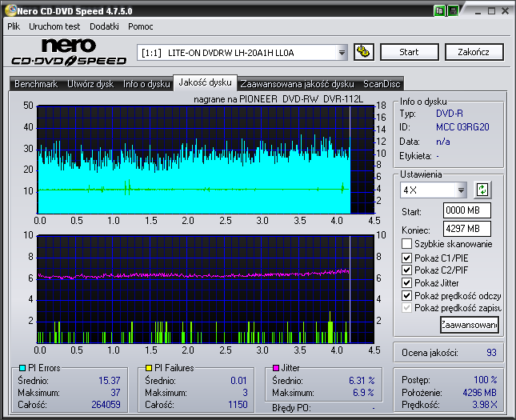Switch to Zaawansowana jakość dysku tab
This screenshot has width=516, height=420.
tap(297, 84)
